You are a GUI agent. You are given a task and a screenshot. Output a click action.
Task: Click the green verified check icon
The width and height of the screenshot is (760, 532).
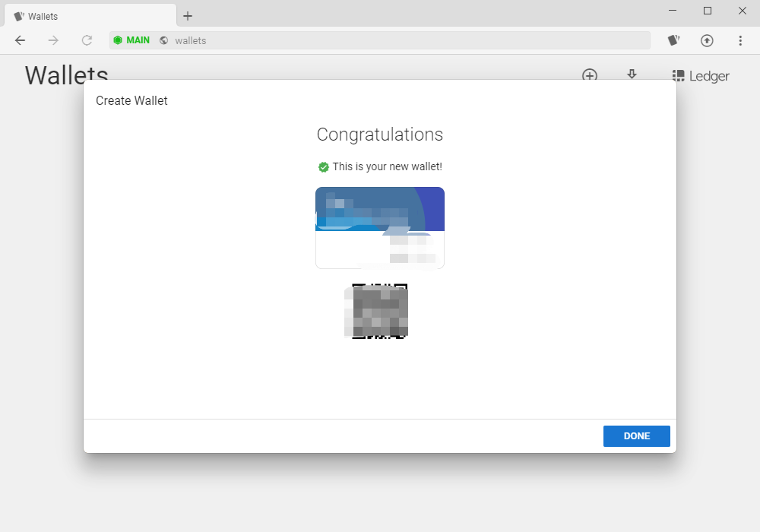pyautogui.click(x=323, y=167)
